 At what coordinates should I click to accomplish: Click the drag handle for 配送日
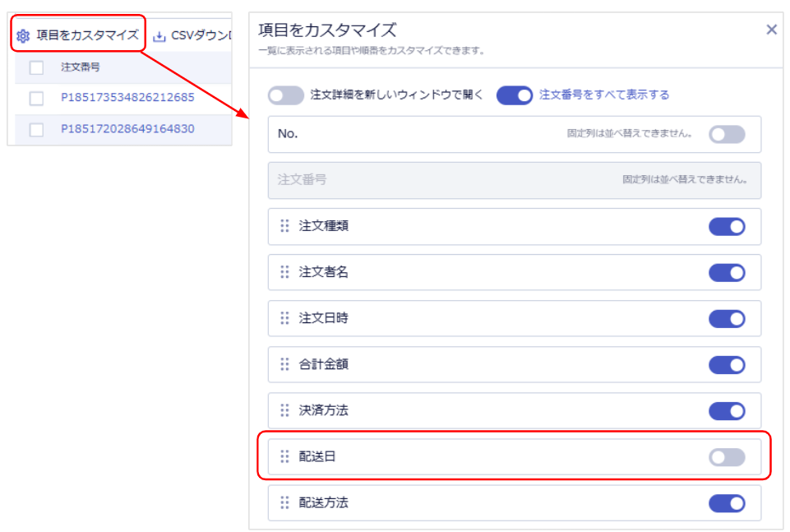coord(285,456)
